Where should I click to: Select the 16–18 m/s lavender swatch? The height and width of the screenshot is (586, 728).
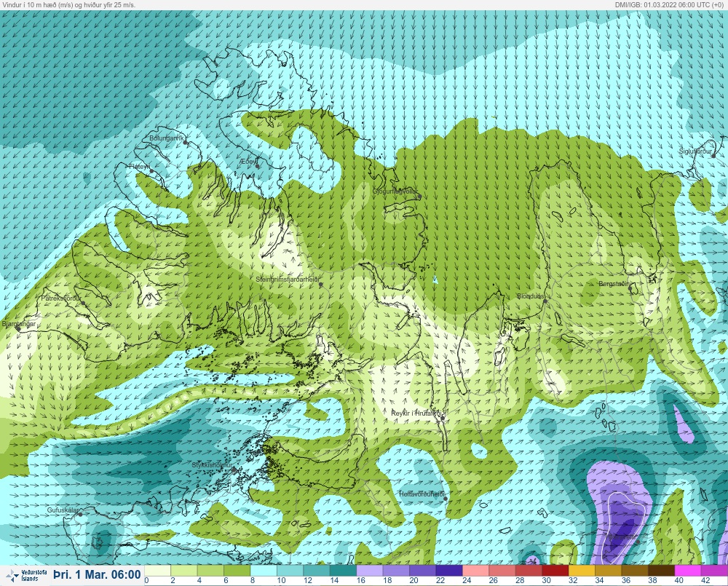click(x=370, y=570)
